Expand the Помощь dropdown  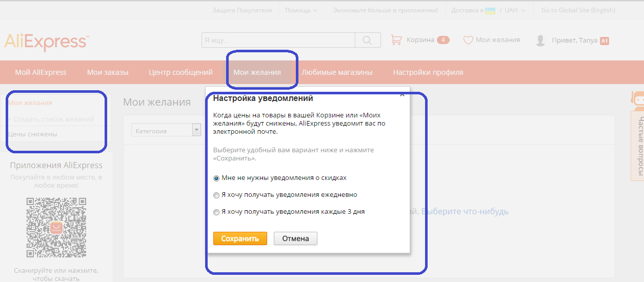coord(301,10)
